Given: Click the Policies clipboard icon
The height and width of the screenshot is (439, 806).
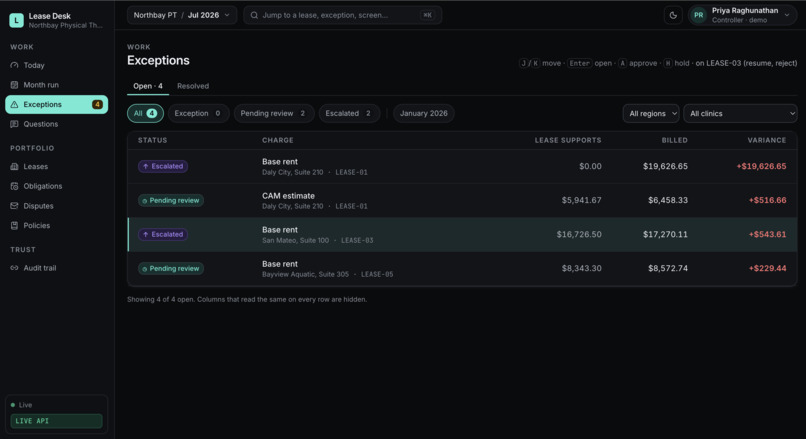Looking at the screenshot, I should coord(14,225).
